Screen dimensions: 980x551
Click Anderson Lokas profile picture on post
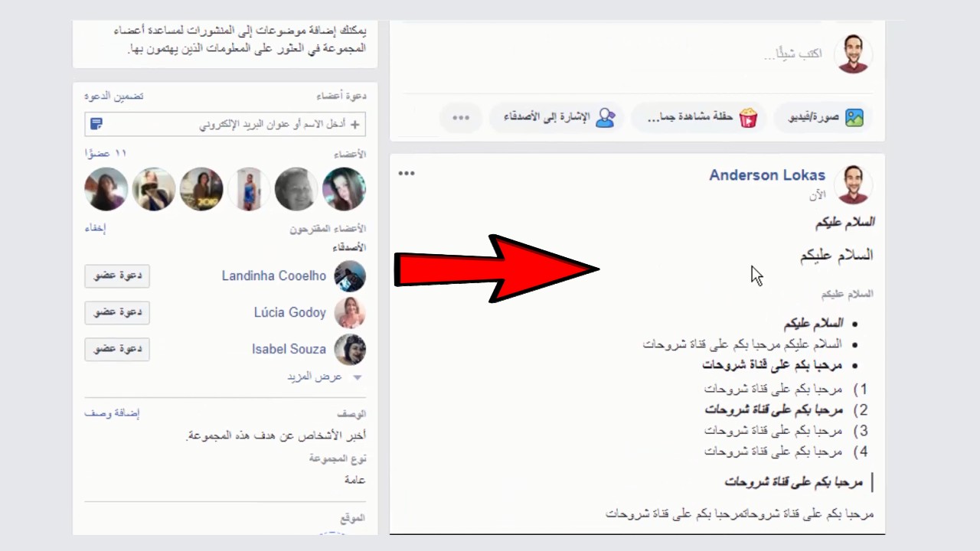[853, 184]
